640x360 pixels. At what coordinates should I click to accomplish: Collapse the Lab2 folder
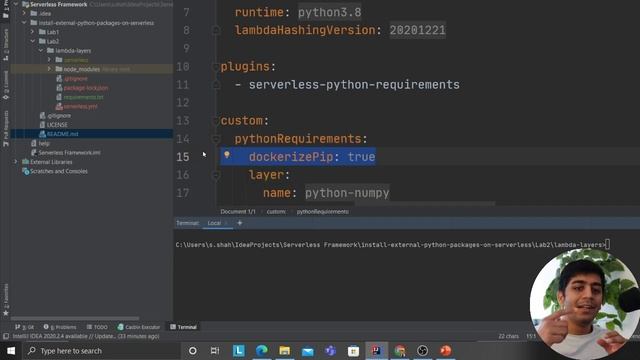33,41
